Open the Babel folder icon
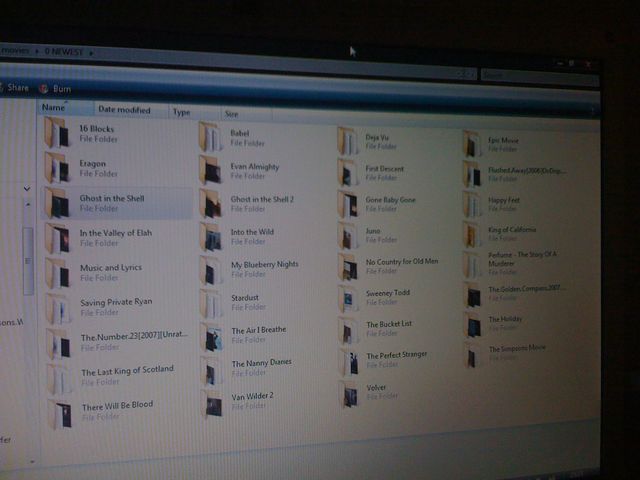The height and width of the screenshot is (480, 640). 211,137
